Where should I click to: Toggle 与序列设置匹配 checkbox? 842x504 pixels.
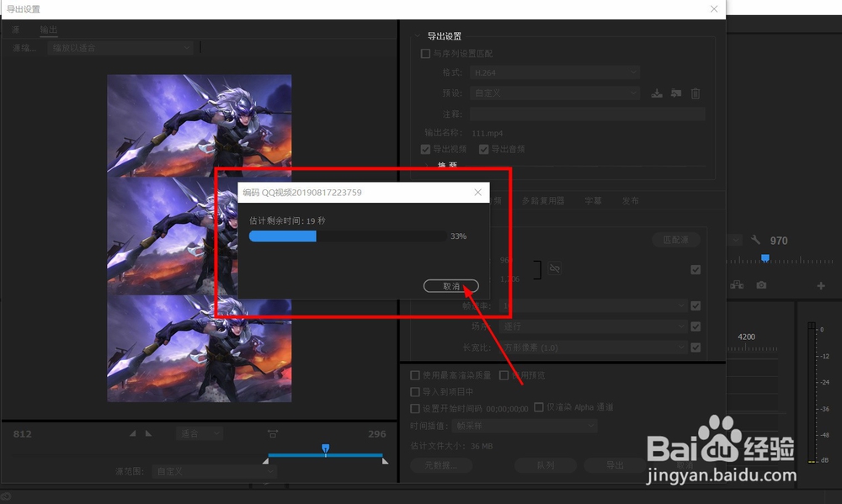coord(425,54)
